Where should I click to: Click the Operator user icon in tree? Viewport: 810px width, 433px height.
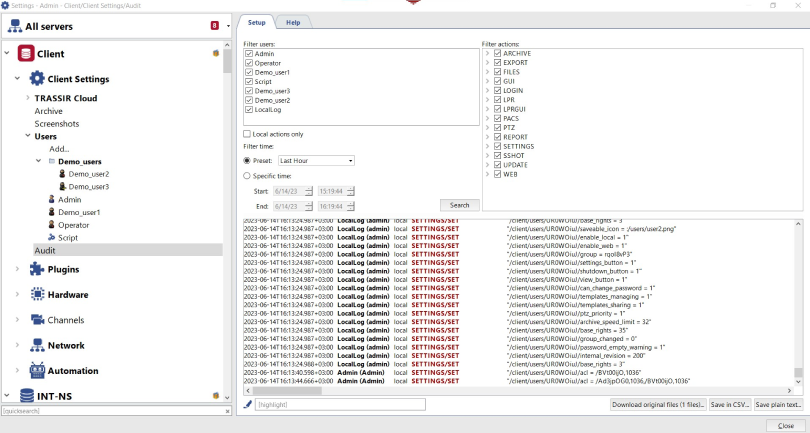(52, 225)
